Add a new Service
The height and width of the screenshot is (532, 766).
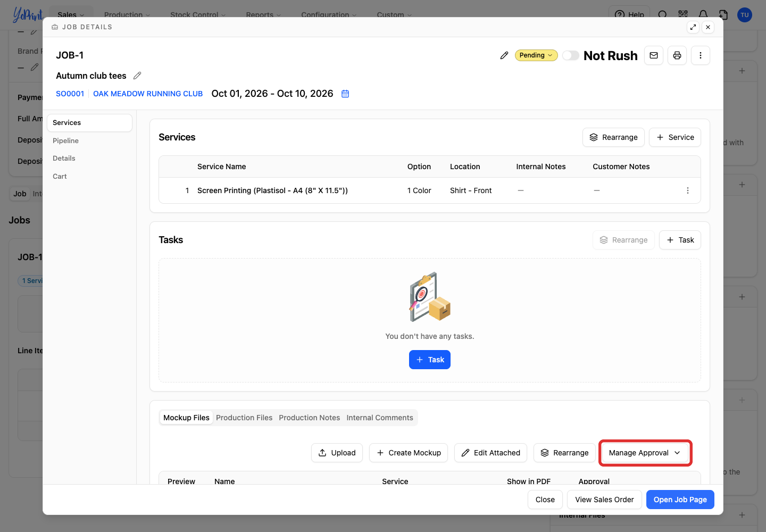click(675, 137)
